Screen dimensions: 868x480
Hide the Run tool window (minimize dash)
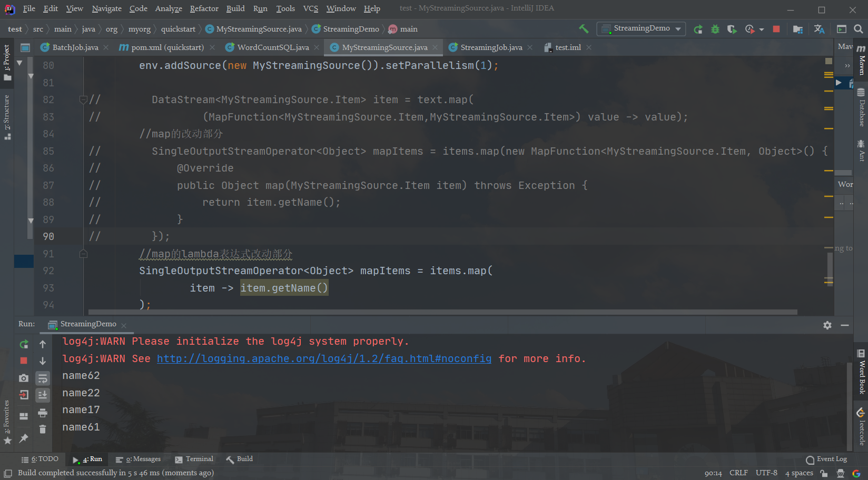(x=845, y=325)
